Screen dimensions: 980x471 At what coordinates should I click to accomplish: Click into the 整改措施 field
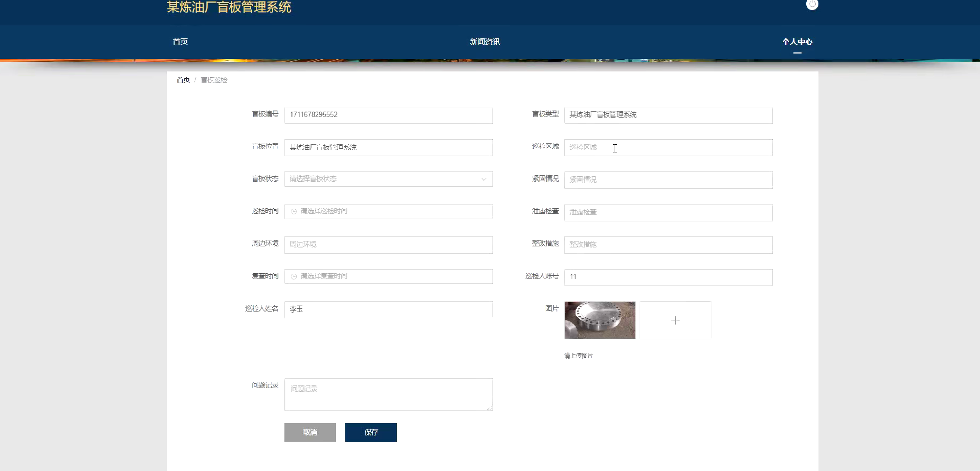coord(668,245)
